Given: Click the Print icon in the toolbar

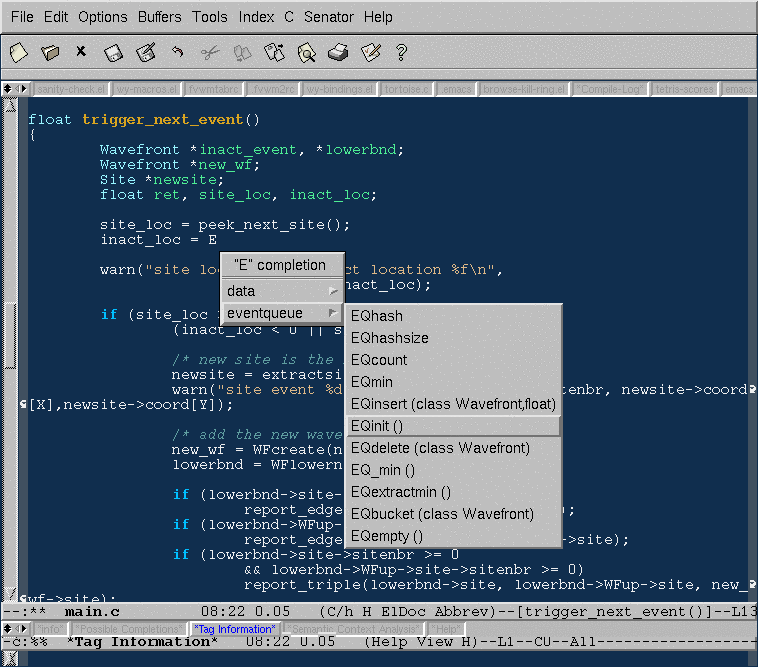Looking at the screenshot, I should 338,51.
